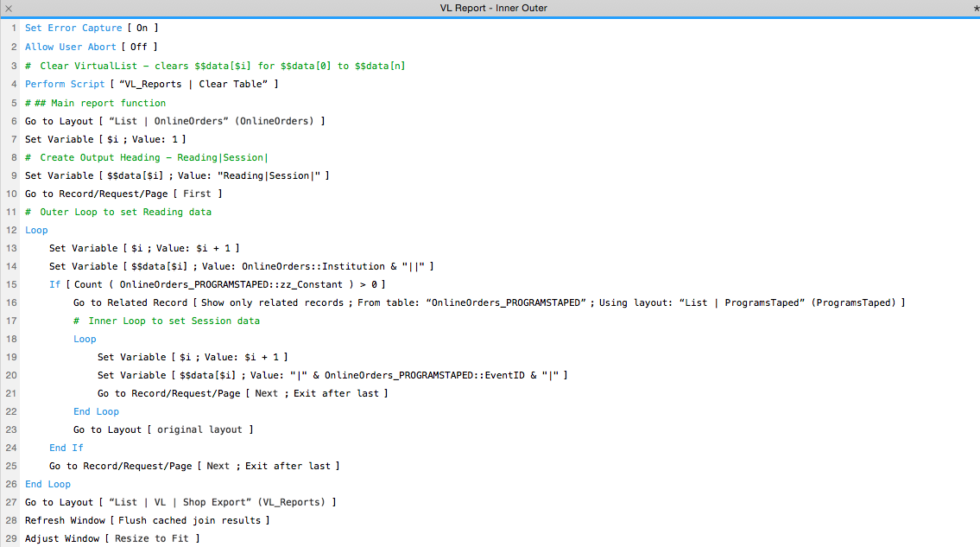
Task: Select the Institution Set Variable step
Action: 241,266
